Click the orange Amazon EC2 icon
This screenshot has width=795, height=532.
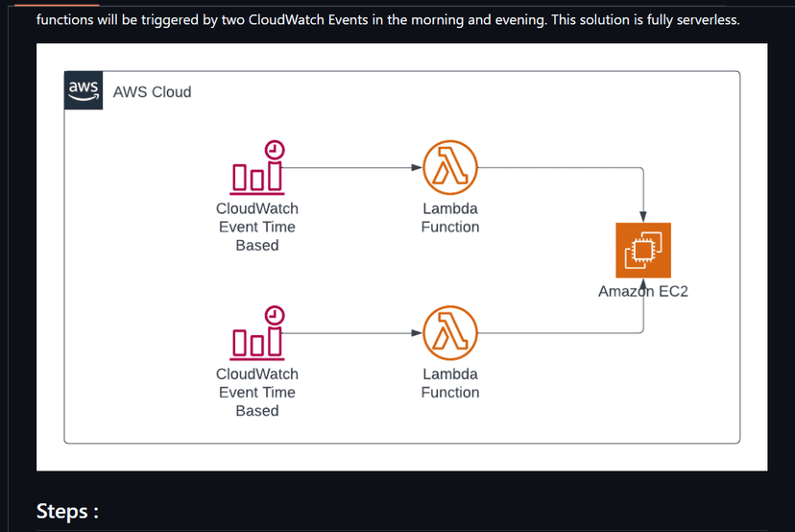643,250
